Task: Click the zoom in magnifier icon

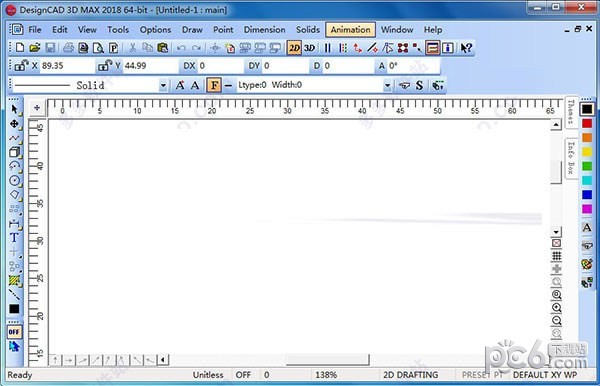Action: [557, 308]
